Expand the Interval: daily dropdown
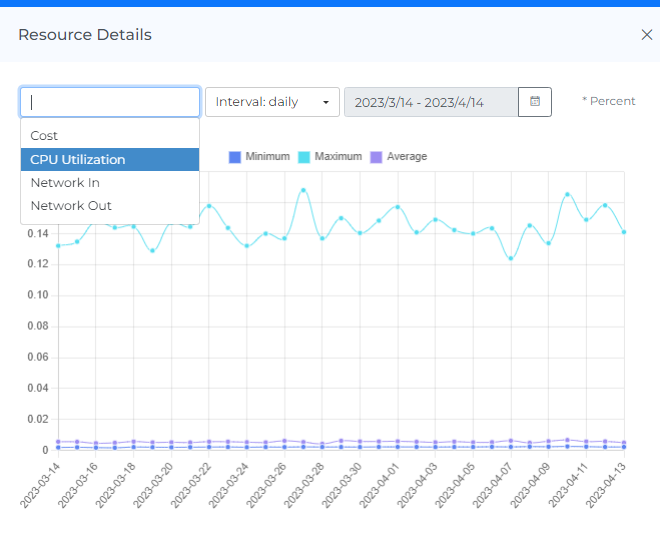The image size is (660, 535). (272, 102)
